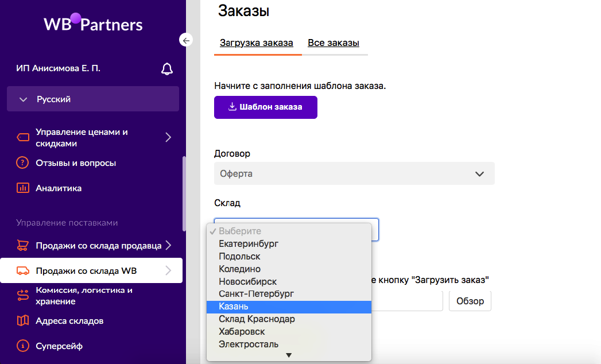Click the sidebar vertical scrollbar
This screenshot has width=601, height=364.
point(184,193)
